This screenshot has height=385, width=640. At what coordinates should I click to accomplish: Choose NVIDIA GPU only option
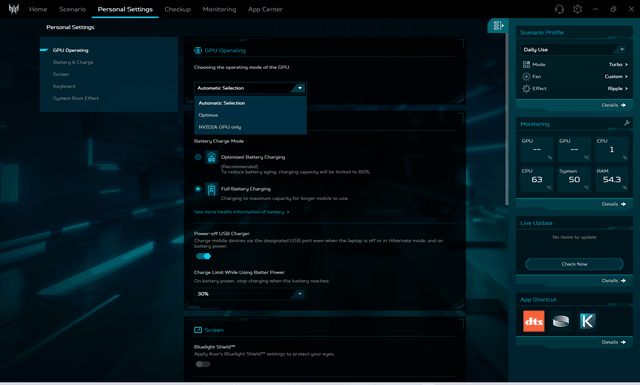(x=250, y=127)
